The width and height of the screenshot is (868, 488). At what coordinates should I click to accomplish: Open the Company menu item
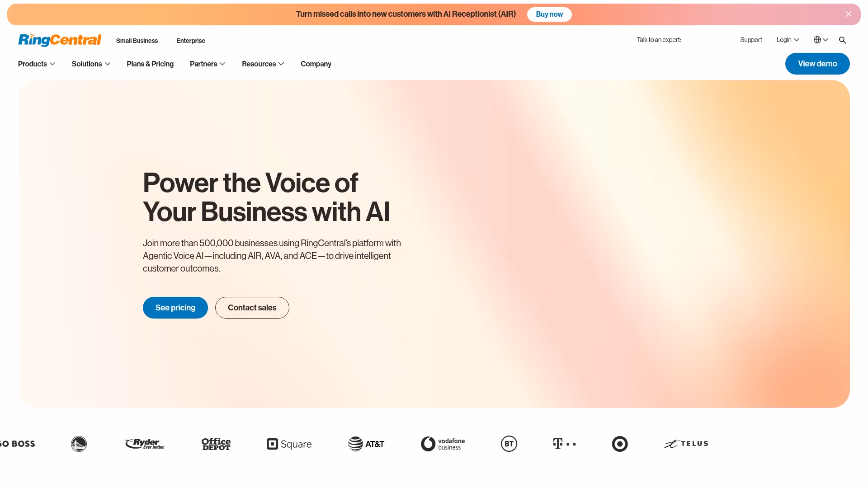[316, 64]
